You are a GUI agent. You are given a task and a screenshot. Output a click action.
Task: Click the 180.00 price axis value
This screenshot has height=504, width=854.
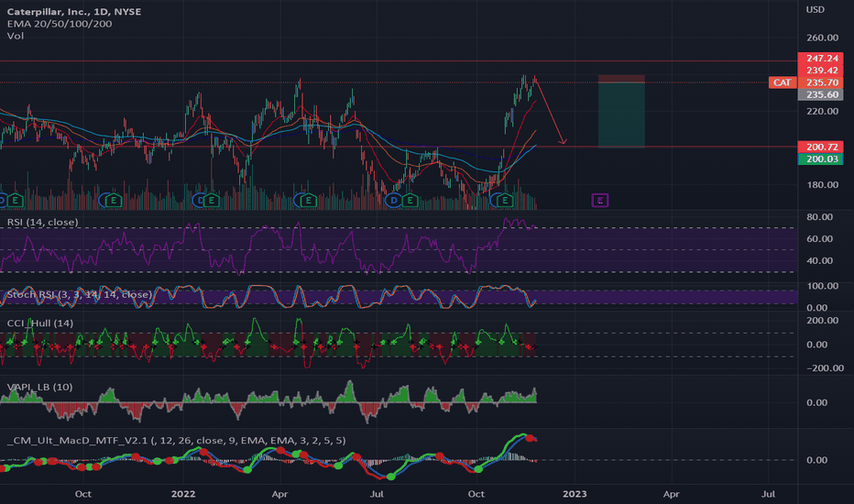tap(823, 185)
